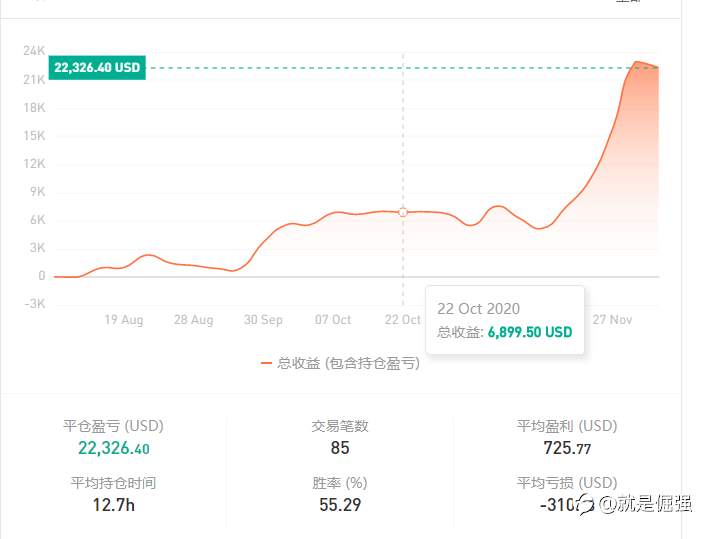Click the 24K y-axis label

[x=34, y=51]
